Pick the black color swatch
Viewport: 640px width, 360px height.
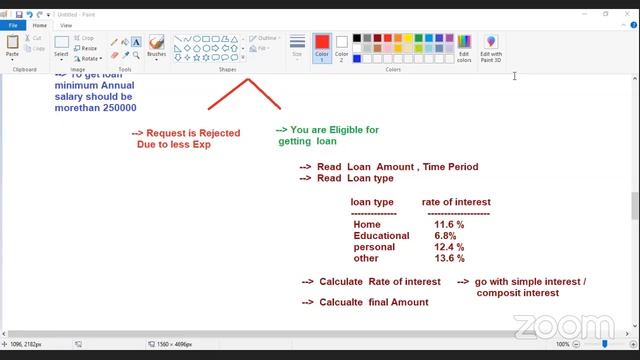[357, 38]
